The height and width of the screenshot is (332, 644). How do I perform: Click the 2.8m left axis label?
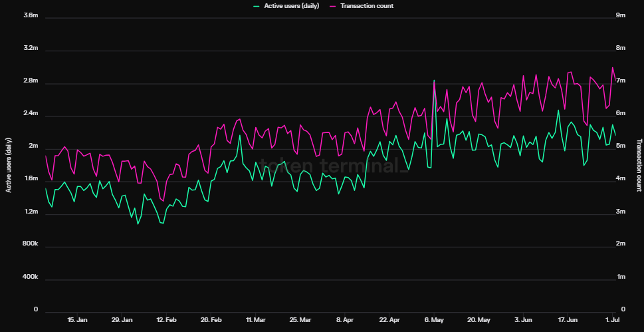31,81
